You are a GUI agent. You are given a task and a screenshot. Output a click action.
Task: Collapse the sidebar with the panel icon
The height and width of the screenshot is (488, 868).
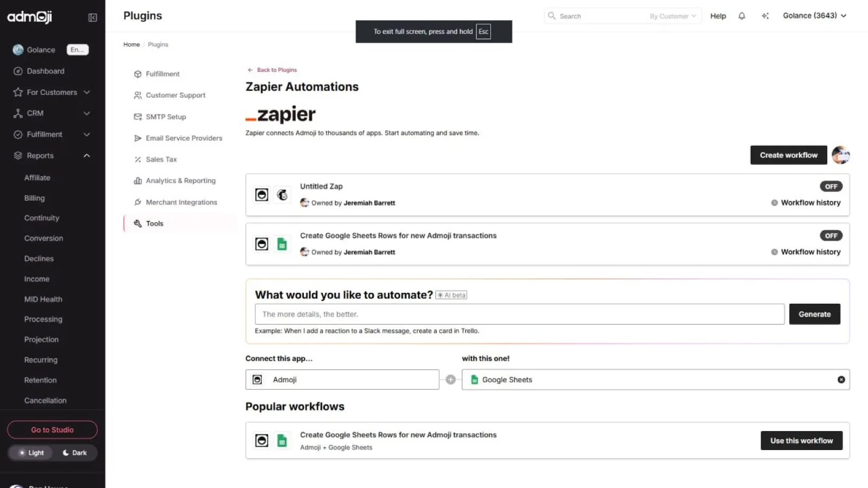coord(93,18)
